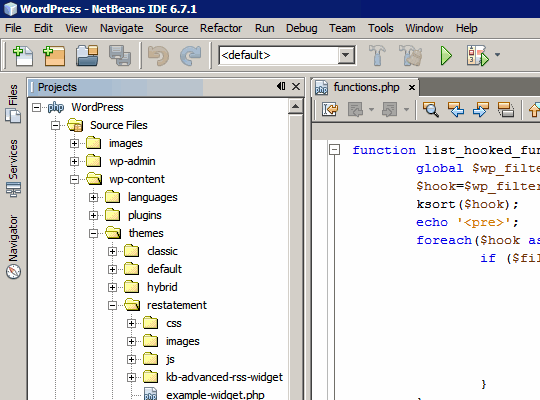Image resolution: width=540 pixels, height=400 pixels.
Task: Toggle the Highlight Search icon
Action: tap(506, 110)
